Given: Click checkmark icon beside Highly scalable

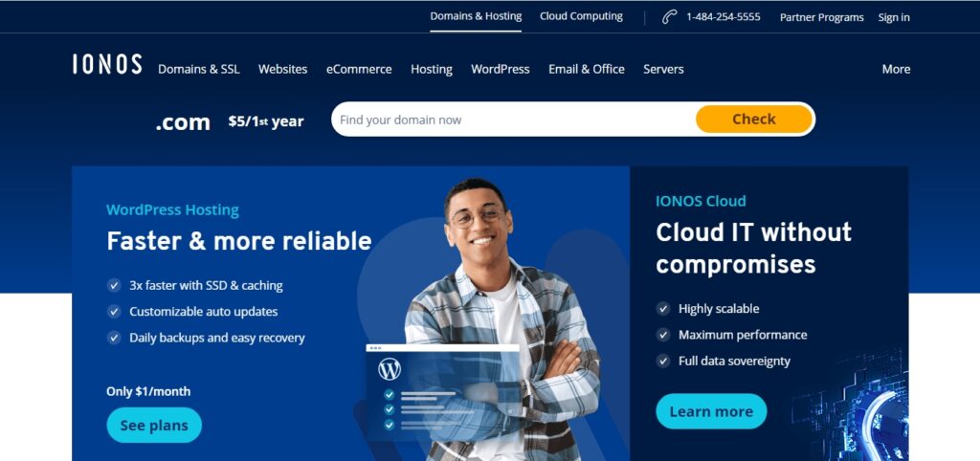Looking at the screenshot, I should [663, 309].
